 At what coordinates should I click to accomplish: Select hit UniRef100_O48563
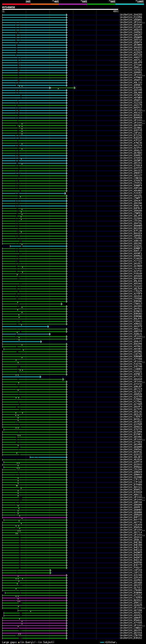(x=131, y=32)
